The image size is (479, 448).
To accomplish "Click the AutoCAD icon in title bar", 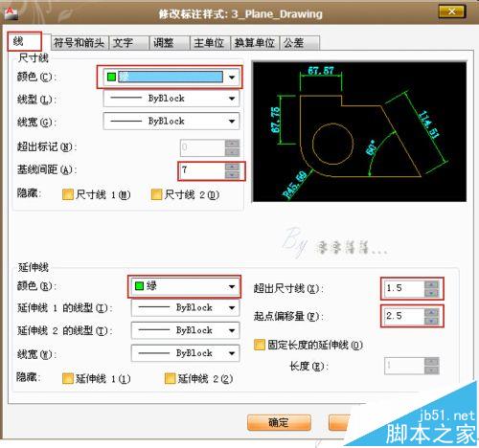I will (x=11, y=13).
